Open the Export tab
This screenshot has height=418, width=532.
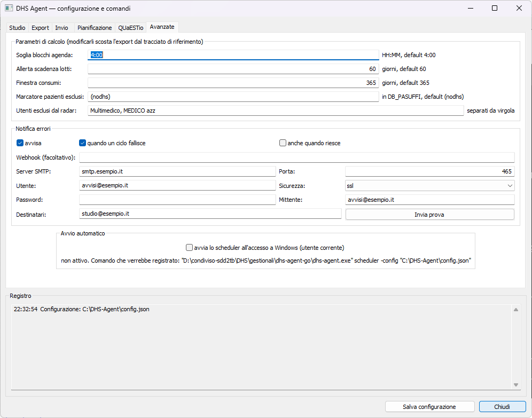click(x=41, y=28)
